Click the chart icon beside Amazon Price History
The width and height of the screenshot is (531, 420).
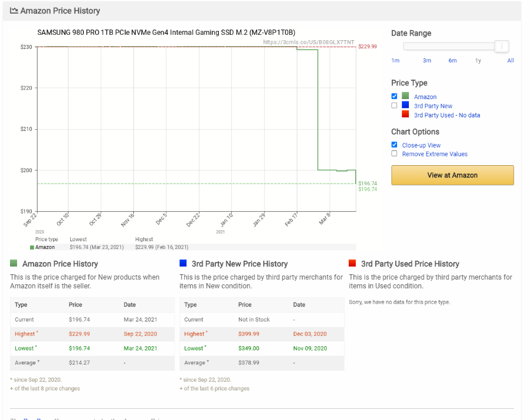coord(14,11)
